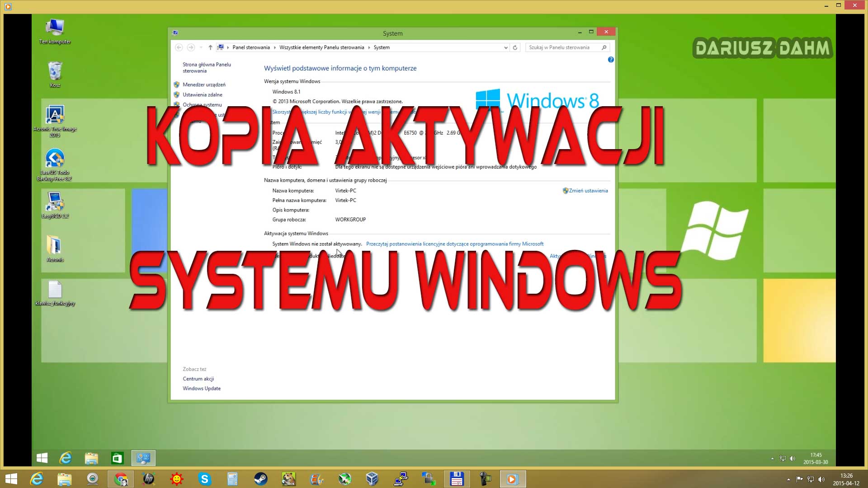
Task: Open Windows Update link
Action: [x=202, y=388]
